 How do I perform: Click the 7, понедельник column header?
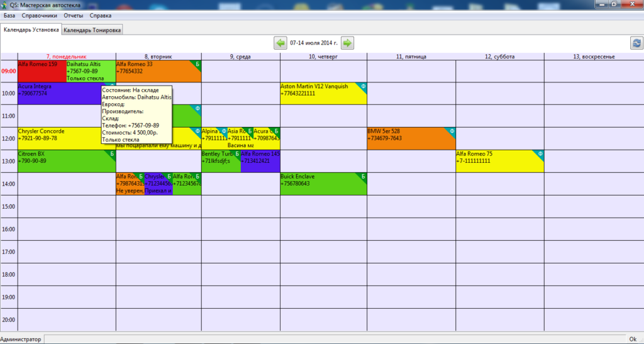click(67, 57)
